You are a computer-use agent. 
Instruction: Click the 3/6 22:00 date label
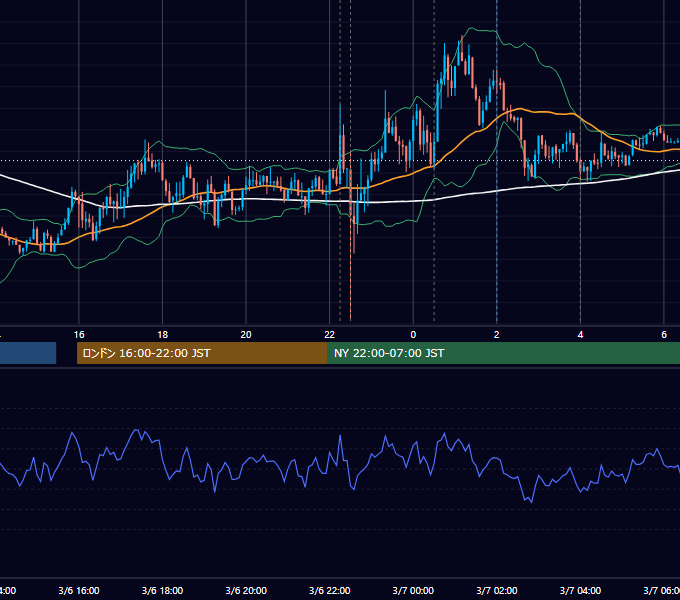pos(330,590)
